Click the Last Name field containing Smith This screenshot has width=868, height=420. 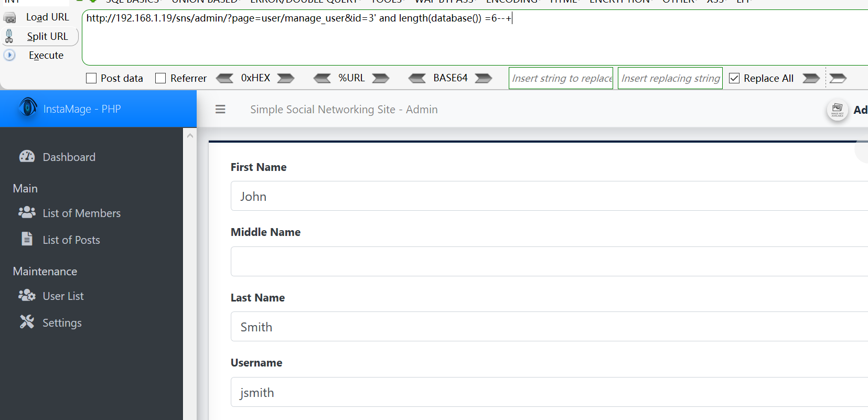(x=549, y=327)
